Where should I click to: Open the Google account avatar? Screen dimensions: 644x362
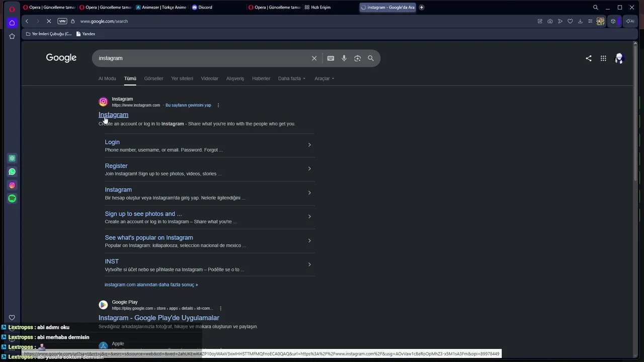point(619,58)
